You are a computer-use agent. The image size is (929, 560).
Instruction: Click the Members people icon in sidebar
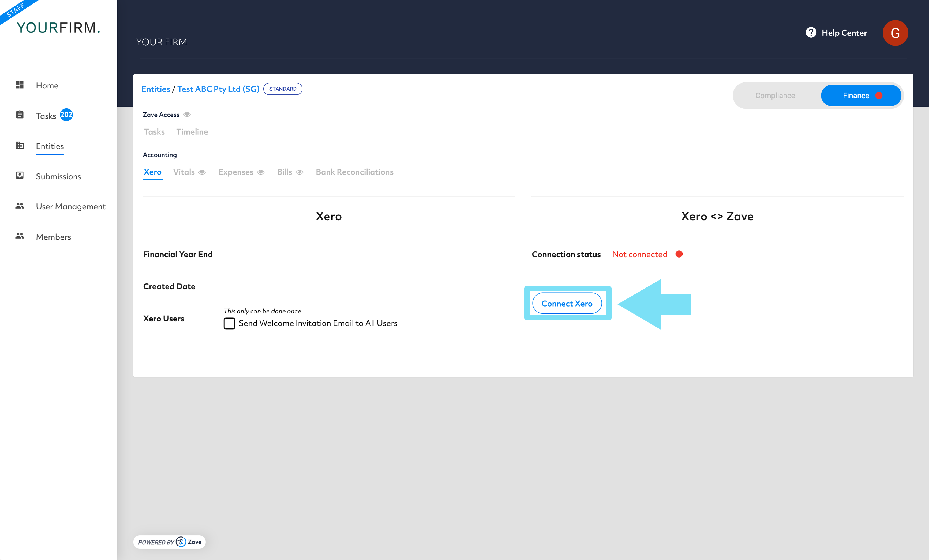click(20, 236)
